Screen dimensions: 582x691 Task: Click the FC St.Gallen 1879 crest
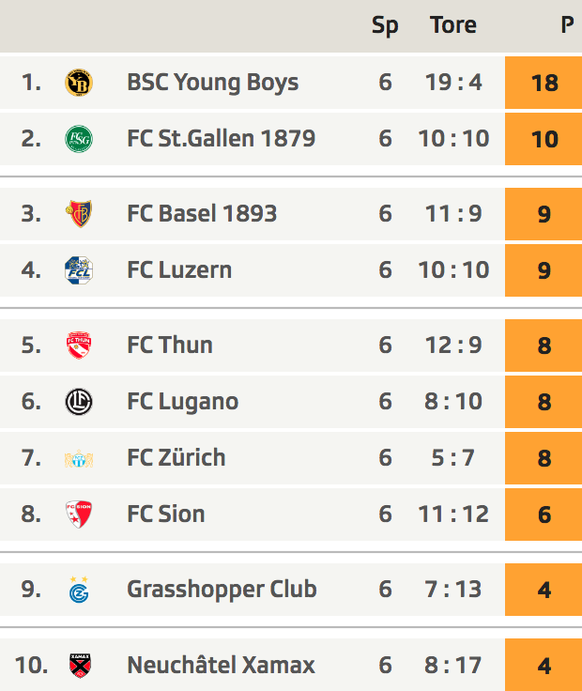78,139
